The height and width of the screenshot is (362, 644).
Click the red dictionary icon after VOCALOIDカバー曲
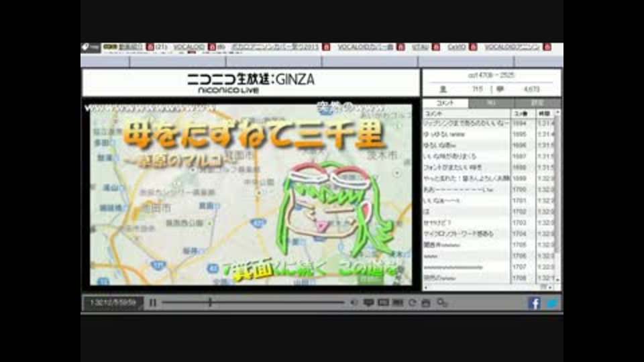401,47
